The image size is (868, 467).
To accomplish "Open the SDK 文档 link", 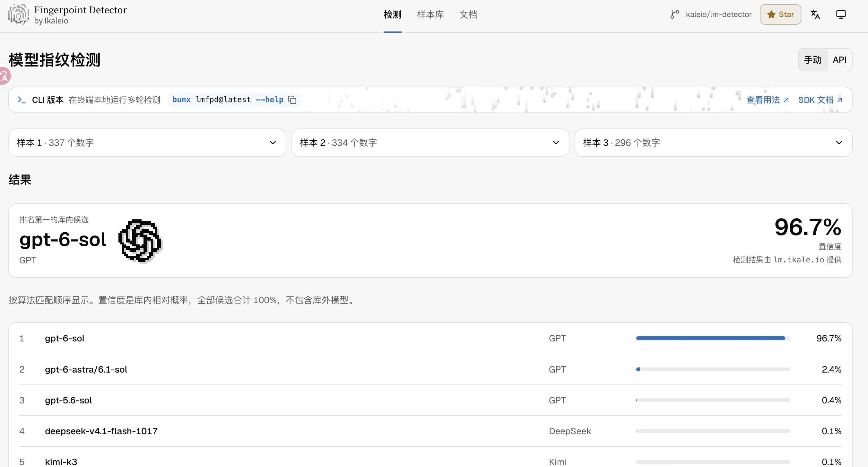I will [820, 100].
